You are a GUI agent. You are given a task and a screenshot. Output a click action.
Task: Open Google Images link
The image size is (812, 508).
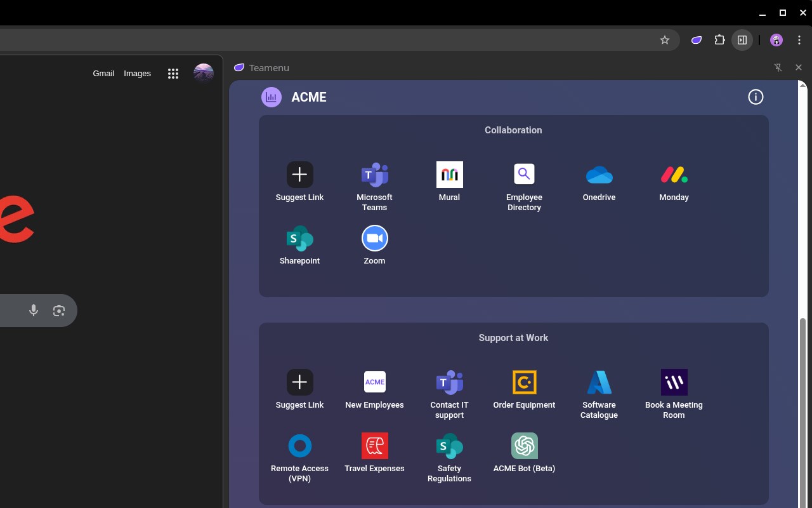click(x=137, y=74)
